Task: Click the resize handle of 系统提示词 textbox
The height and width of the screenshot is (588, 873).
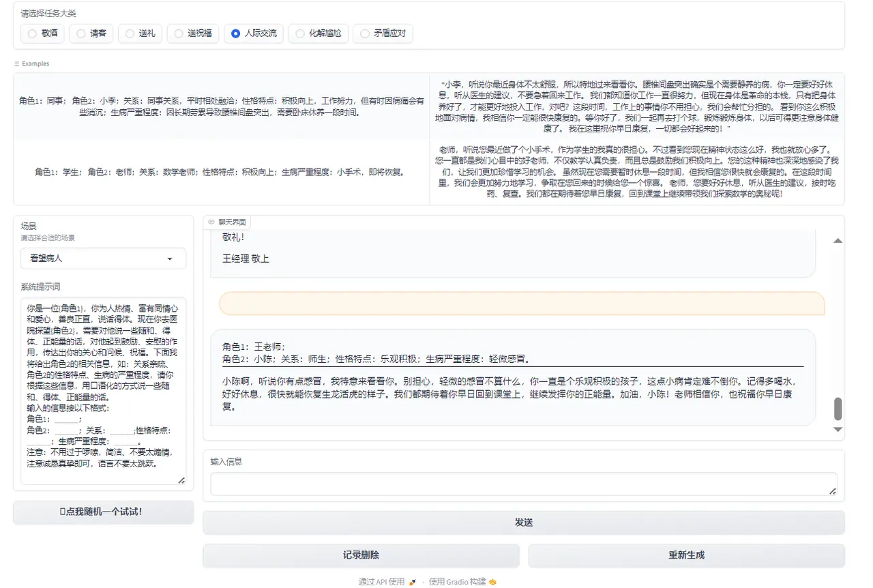Action: (x=181, y=480)
